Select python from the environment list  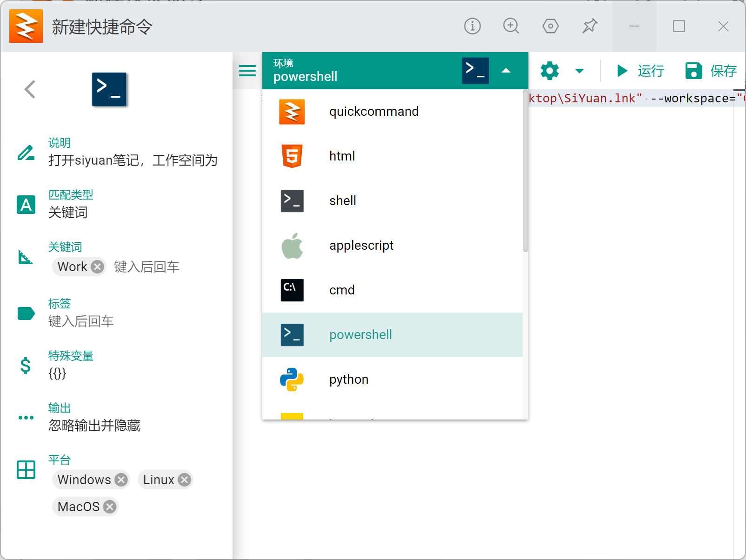click(349, 380)
